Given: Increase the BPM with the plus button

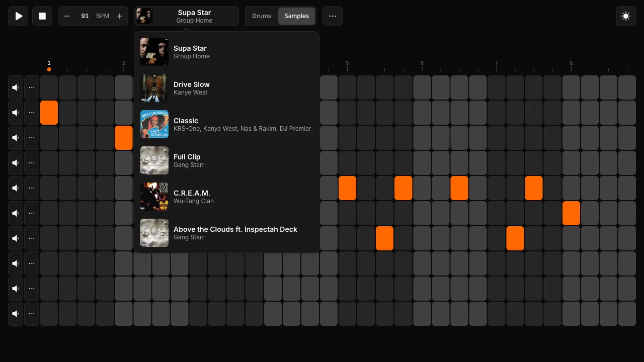Looking at the screenshot, I should [119, 16].
